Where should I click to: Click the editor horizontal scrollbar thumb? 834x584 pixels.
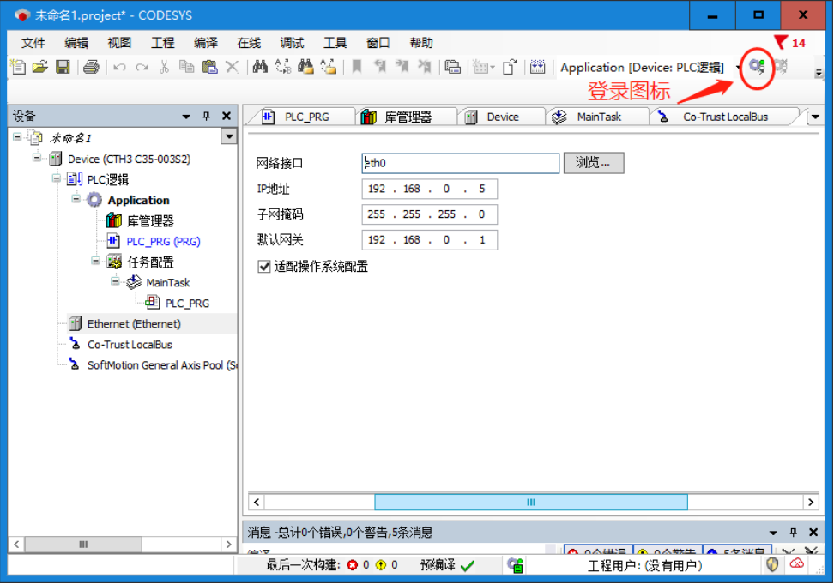click(x=531, y=502)
